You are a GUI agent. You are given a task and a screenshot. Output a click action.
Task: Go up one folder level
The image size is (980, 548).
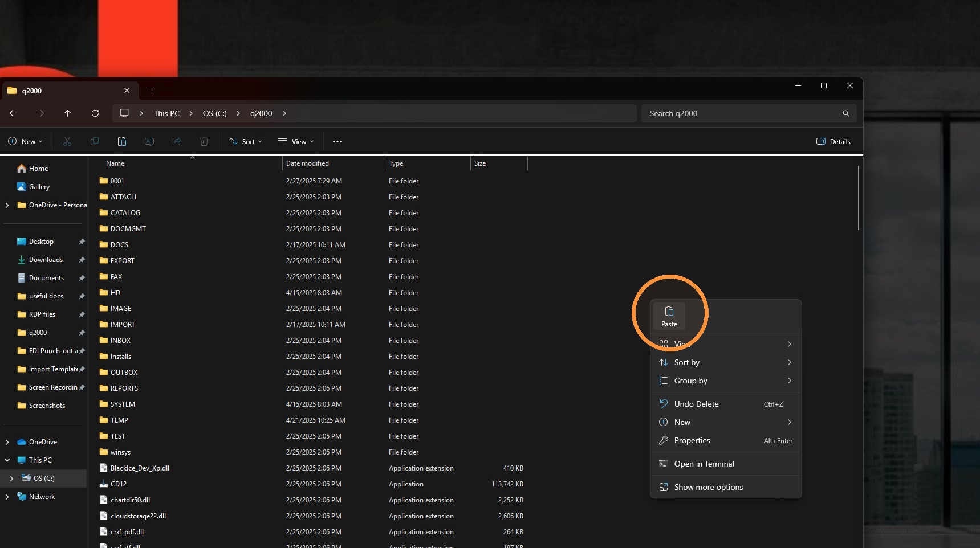[x=68, y=113]
